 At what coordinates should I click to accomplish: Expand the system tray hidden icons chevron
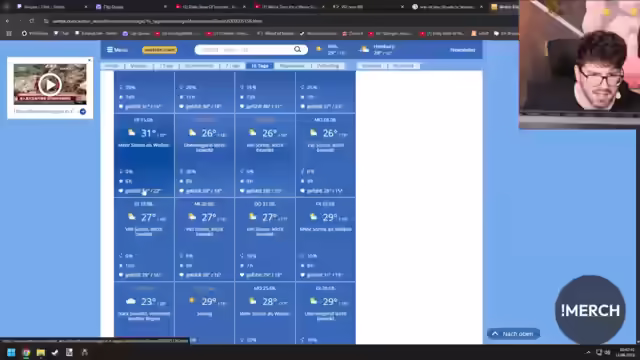[588, 352]
